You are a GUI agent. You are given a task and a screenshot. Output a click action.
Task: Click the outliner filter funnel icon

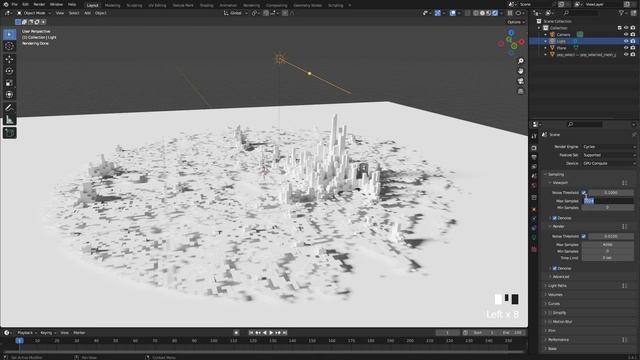[x=622, y=13]
